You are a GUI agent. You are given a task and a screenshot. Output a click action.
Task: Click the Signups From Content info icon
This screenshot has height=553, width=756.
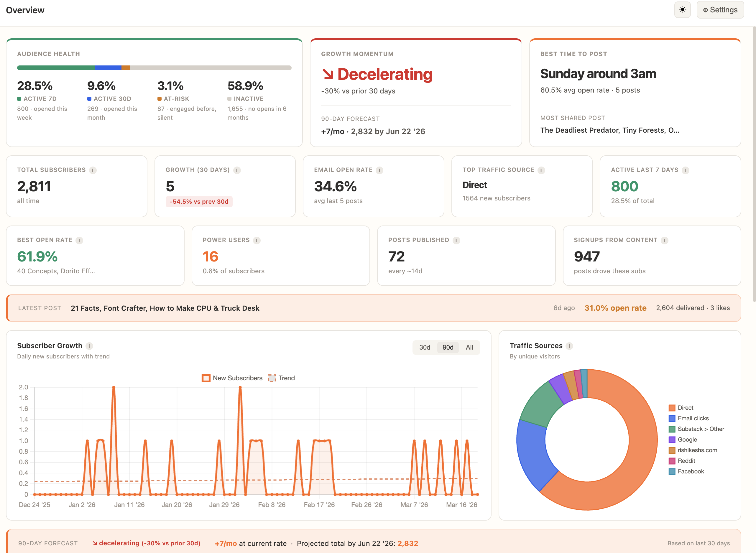[664, 240]
